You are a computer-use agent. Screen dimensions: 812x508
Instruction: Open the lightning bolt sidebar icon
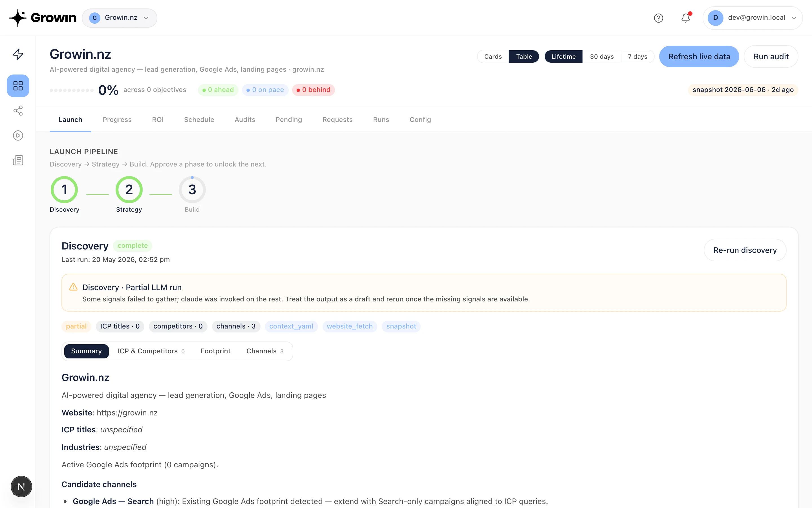click(18, 54)
